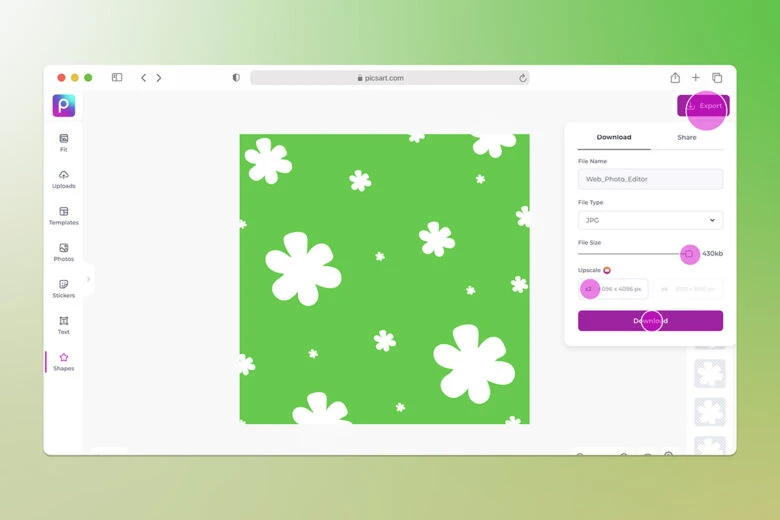Select the Text tool
Viewport: 780px width, 520px height.
click(64, 325)
